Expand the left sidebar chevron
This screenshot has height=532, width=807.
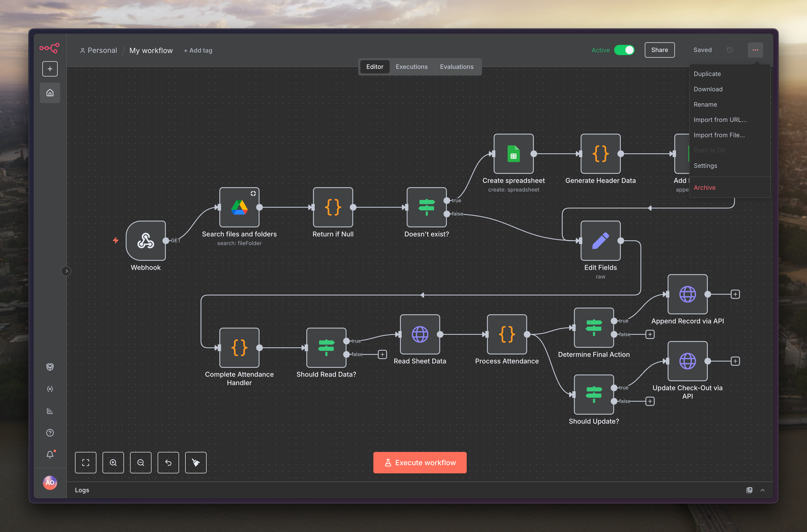67,271
